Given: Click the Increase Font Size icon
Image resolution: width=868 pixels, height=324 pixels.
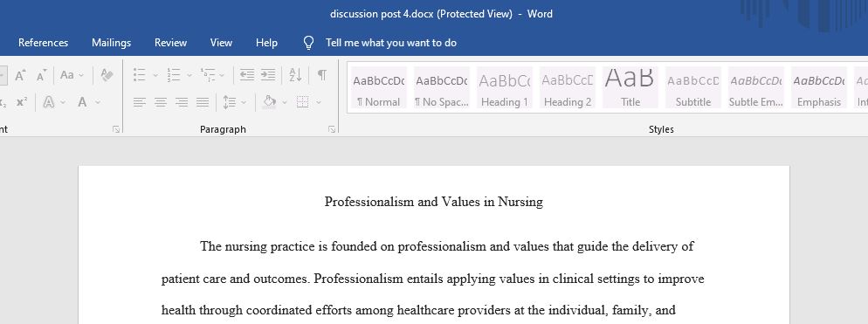Looking at the screenshot, I should (x=20, y=75).
